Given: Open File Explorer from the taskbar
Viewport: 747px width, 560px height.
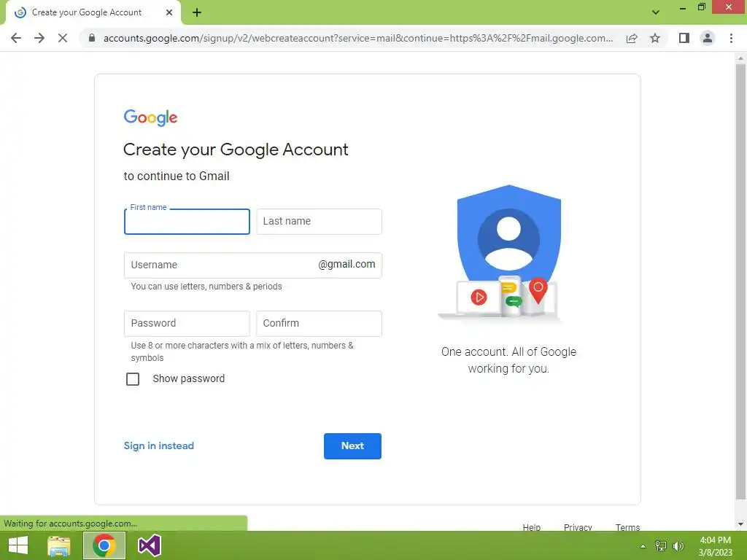Looking at the screenshot, I should (59, 545).
